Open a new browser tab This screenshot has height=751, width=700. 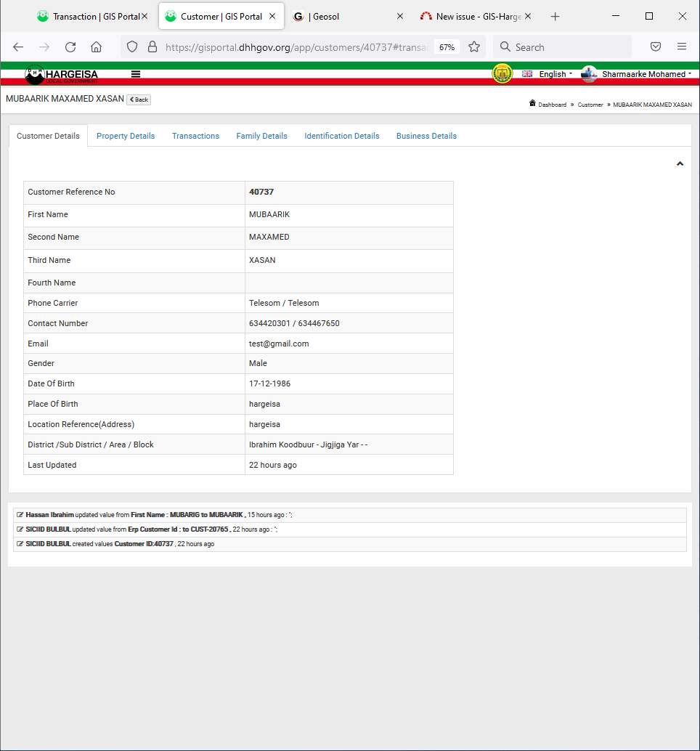tap(555, 17)
